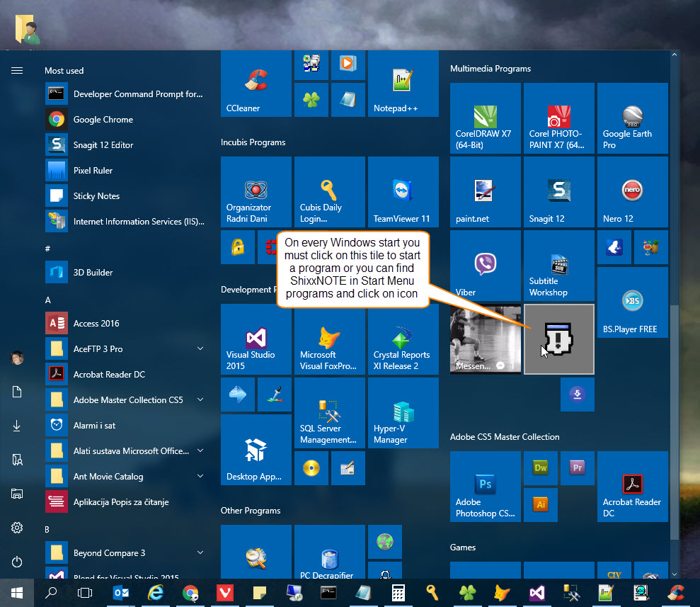Viewport: 700px width, 607px height.
Task: Launch the Visual Studio 2015 tile
Action: (x=256, y=339)
